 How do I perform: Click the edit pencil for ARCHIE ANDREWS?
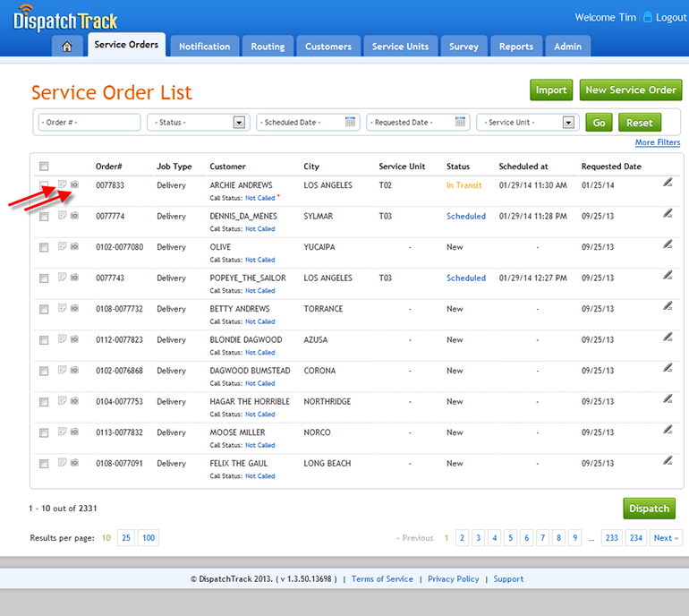click(668, 183)
